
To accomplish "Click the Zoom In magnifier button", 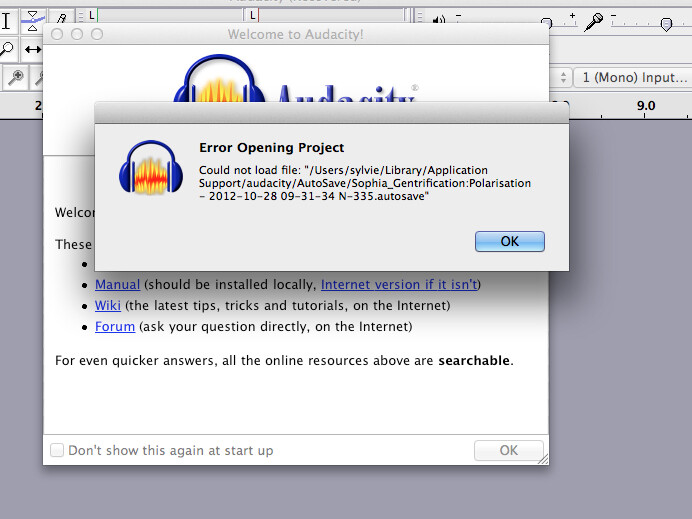I will pyautogui.click(x=15, y=78).
